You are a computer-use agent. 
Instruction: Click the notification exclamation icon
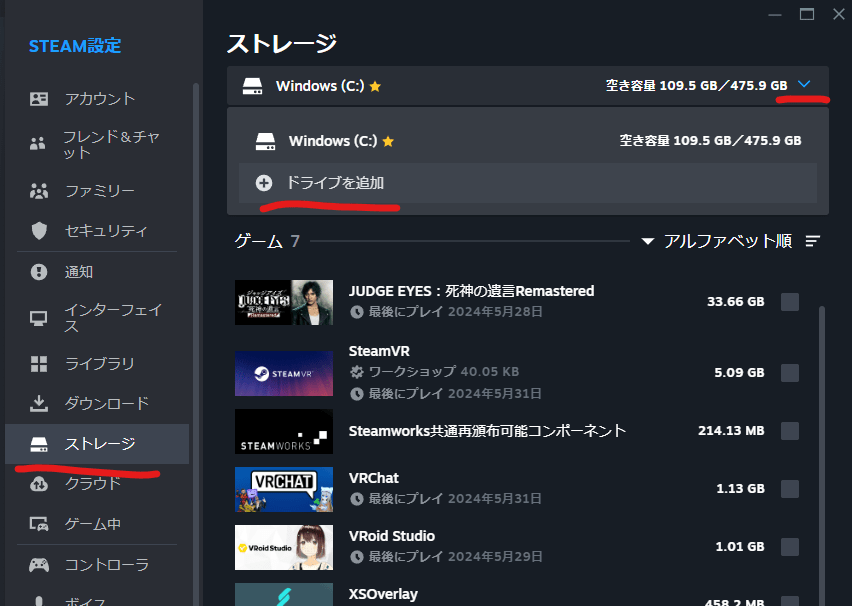[x=39, y=272]
